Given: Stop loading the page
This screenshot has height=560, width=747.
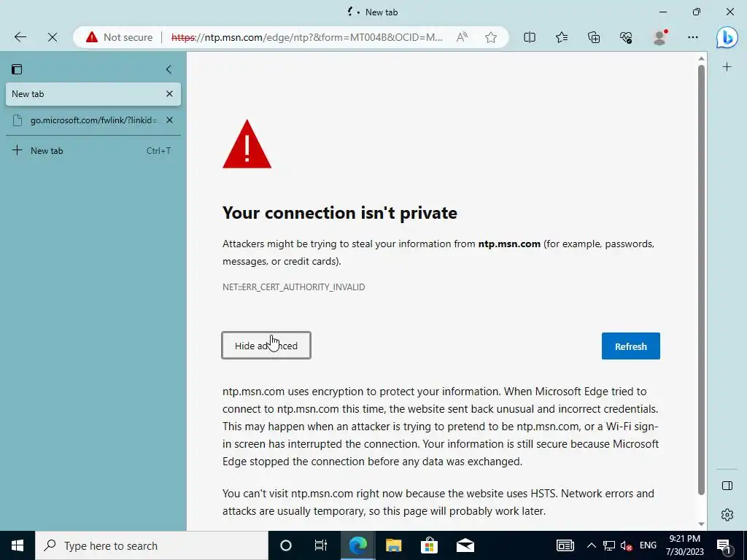Looking at the screenshot, I should coord(53,37).
